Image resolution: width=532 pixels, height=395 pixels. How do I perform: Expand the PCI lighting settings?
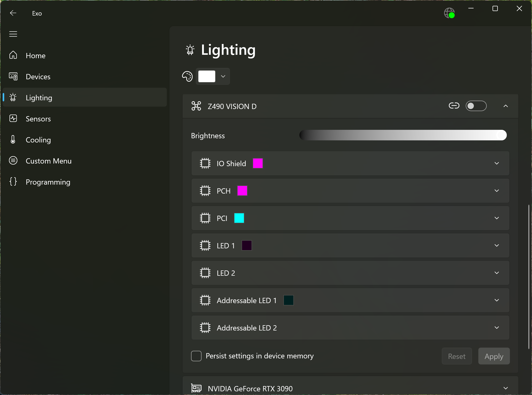(497, 218)
